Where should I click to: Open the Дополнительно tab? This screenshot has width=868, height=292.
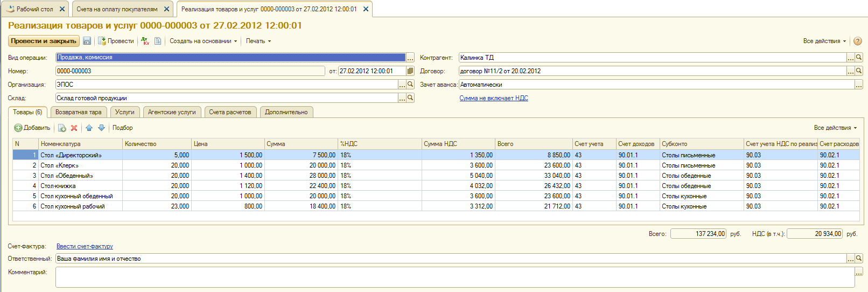pyautogui.click(x=286, y=112)
